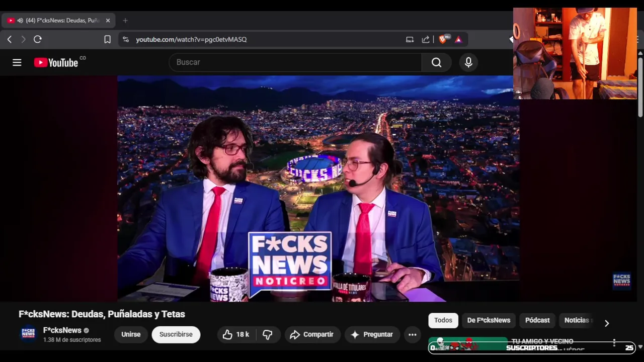Open the F*cksNews channel name link
This screenshot has height=362, width=644.
coord(62,330)
